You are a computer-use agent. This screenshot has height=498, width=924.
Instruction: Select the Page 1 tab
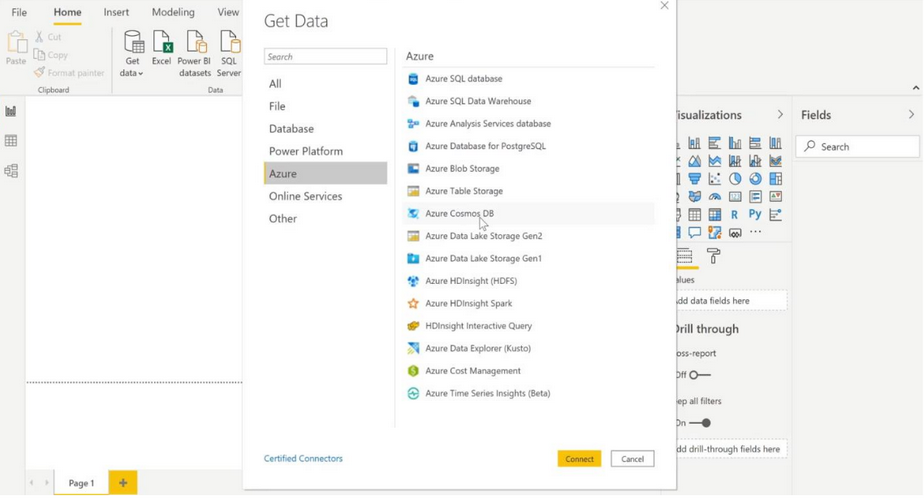tap(81, 483)
